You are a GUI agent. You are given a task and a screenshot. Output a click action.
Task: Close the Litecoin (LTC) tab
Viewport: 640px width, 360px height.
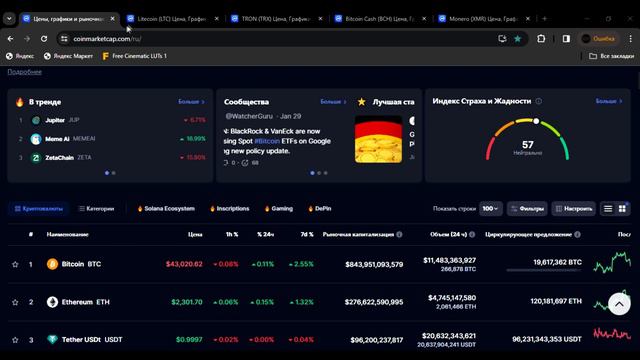point(217,19)
